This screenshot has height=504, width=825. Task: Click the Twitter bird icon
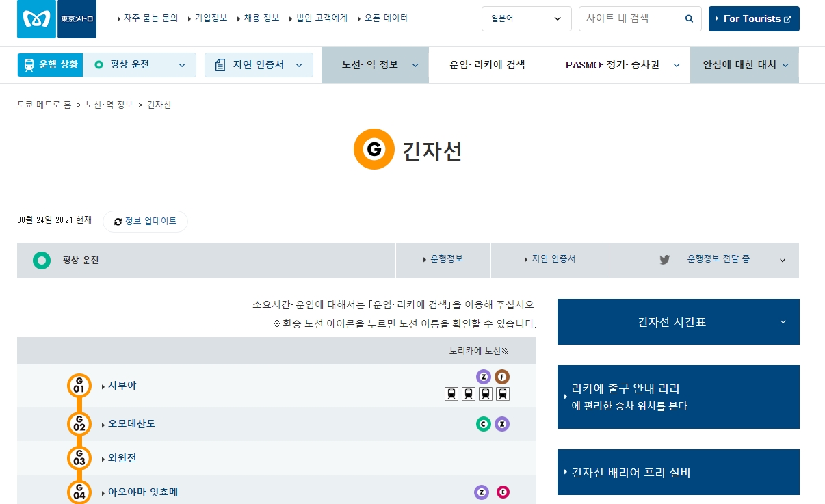tap(664, 260)
